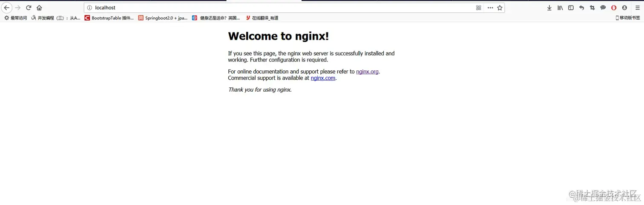644x205 pixels.
Task: Open the QR code icon in address bar
Action: (x=479, y=8)
